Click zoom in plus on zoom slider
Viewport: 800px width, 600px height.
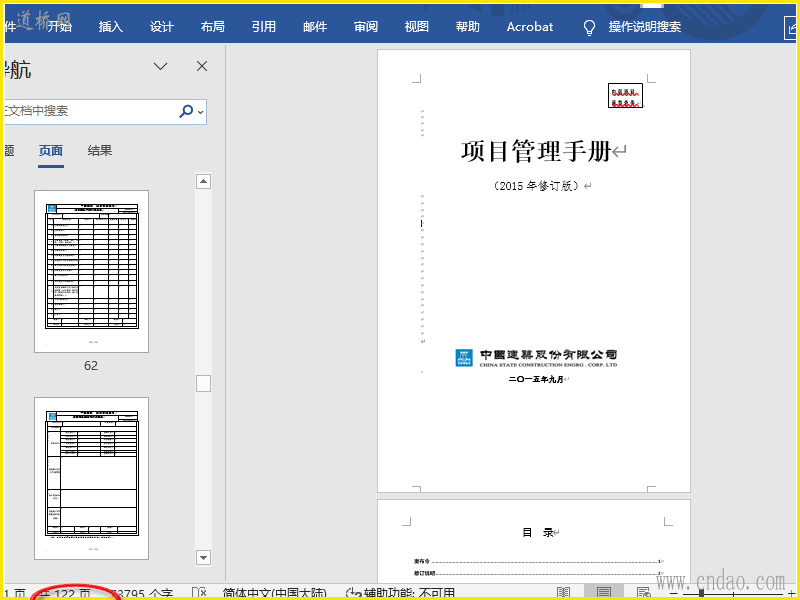point(792,593)
